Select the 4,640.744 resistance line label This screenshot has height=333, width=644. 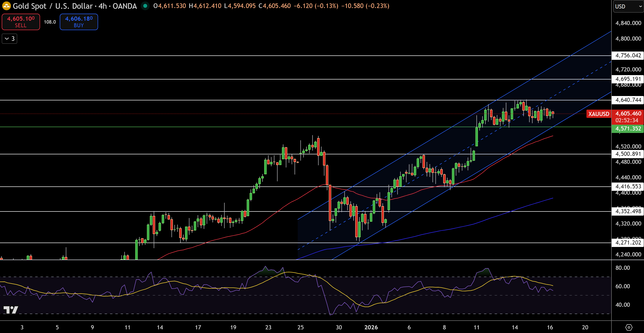[x=627, y=100]
